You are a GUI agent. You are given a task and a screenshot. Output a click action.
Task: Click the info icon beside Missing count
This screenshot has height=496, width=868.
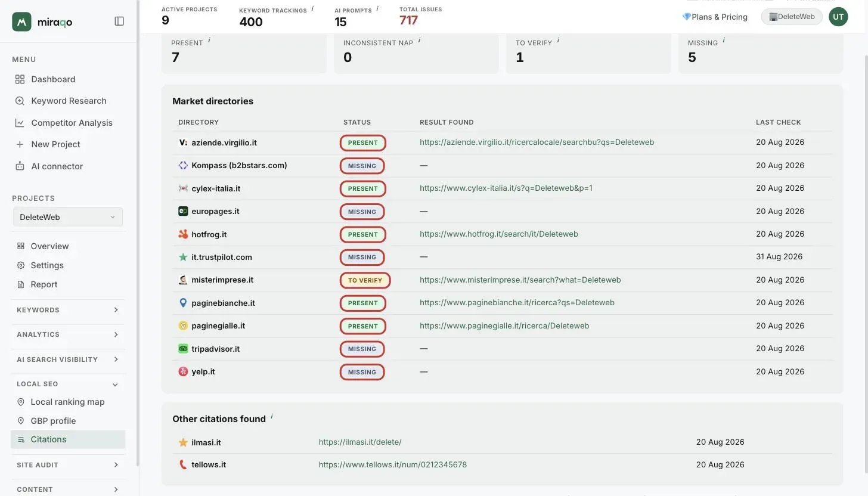click(x=724, y=41)
